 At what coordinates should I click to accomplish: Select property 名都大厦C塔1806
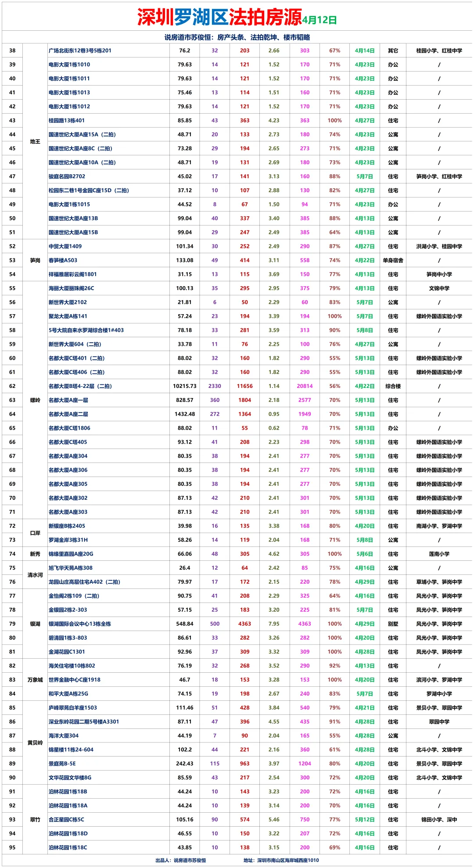point(69,428)
